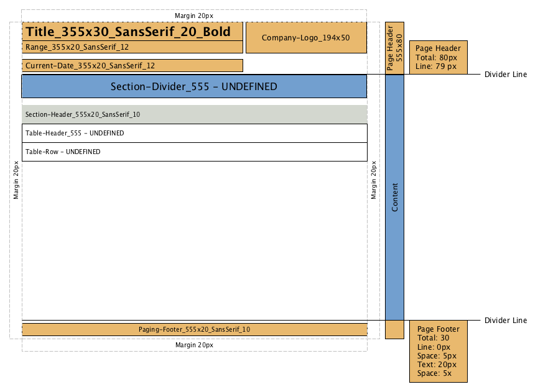538x392 pixels.
Task: Click the lower Divider Line label
Action: [x=505, y=320]
